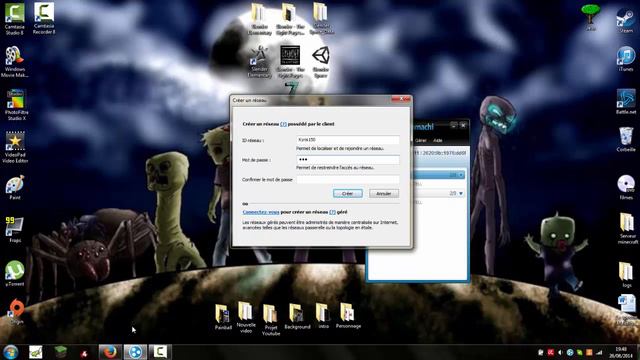This screenshot has height=360, width=640.
Task: Open the Slender Elementary folder icon
Action: tap(259, 19)
